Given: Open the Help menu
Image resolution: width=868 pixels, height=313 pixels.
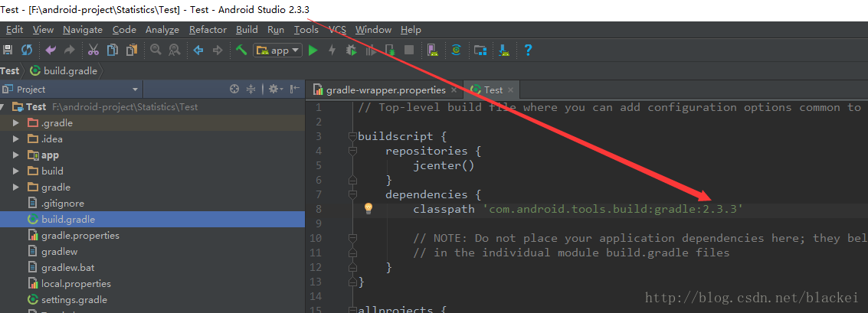Looking at the screenshot, I should [411, 30].
